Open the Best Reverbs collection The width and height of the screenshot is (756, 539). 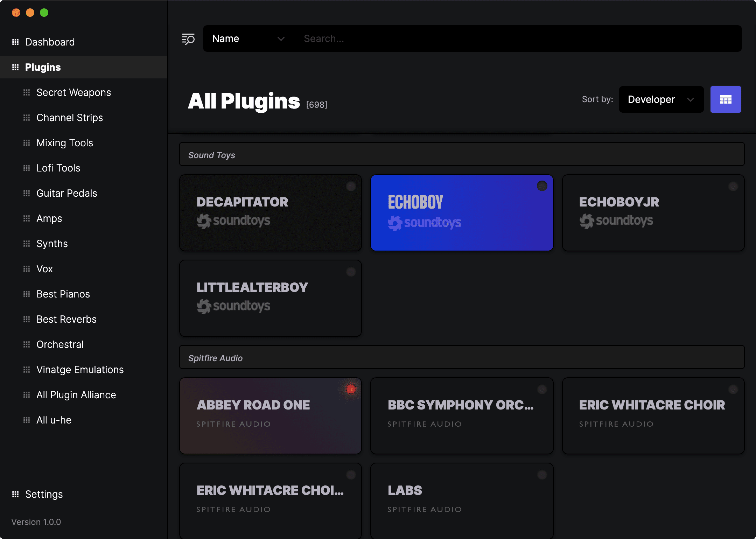coord(66,319)
